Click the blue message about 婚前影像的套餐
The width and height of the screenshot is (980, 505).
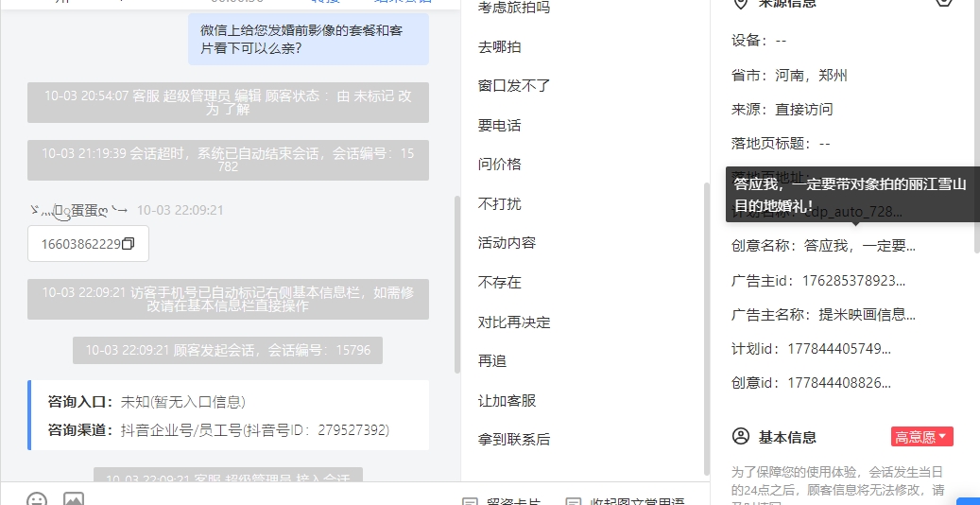[309, 39]
